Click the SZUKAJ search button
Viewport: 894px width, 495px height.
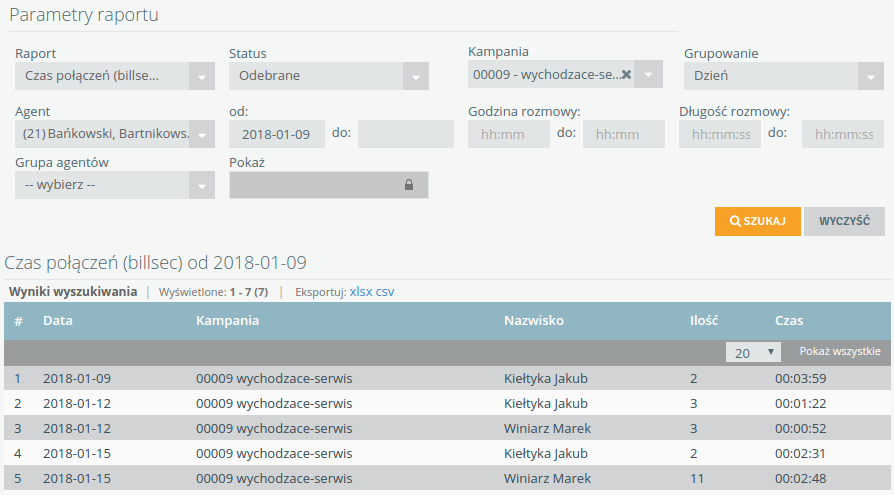pyautogui.click(x=758, y=221)
